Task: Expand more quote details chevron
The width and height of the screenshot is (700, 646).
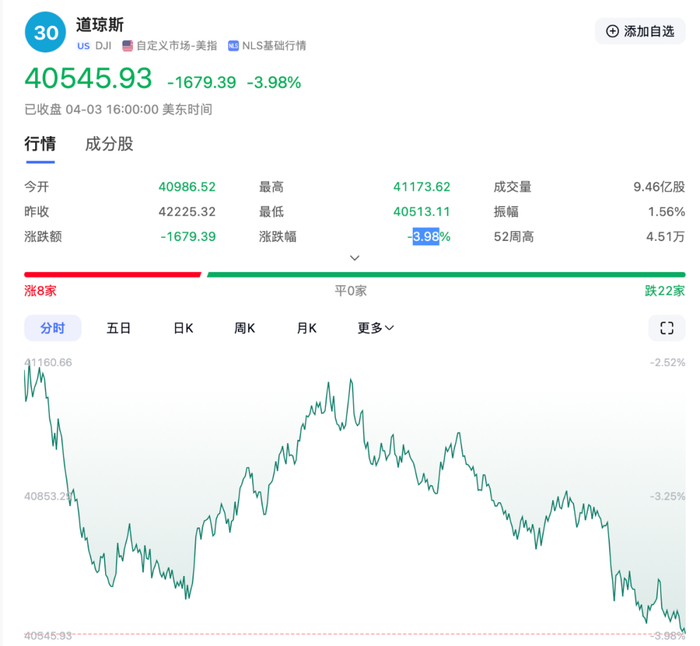Action: point(354,258)
